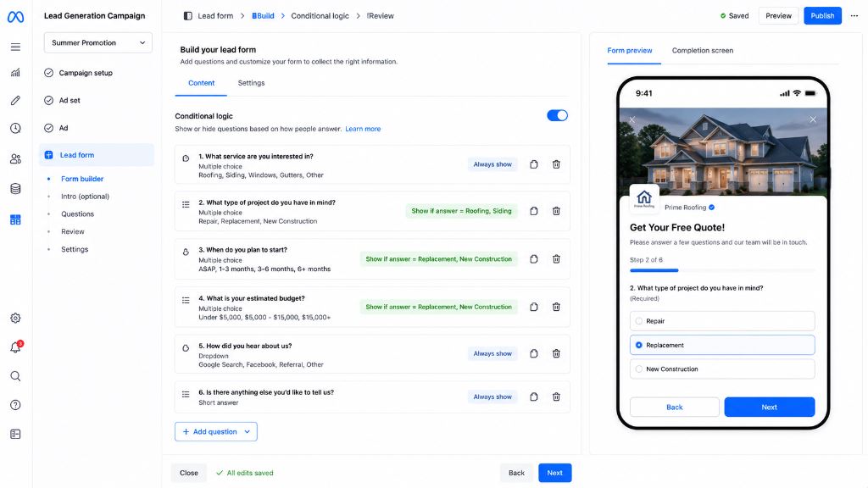This screenshot has width=868, height=488.
Task: Click the database stack sidebar icon
Action: coord(15,189)
